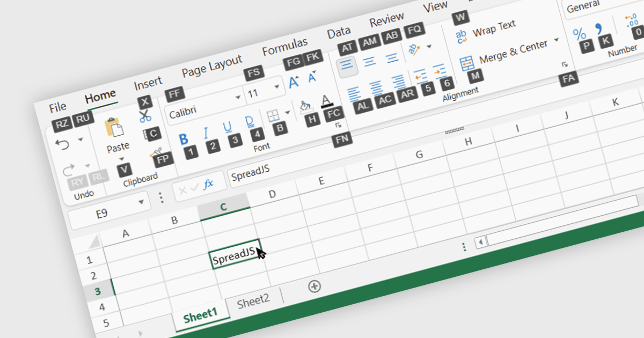
Task: Center text horizontally in cell
Action: tap(376, 87)
